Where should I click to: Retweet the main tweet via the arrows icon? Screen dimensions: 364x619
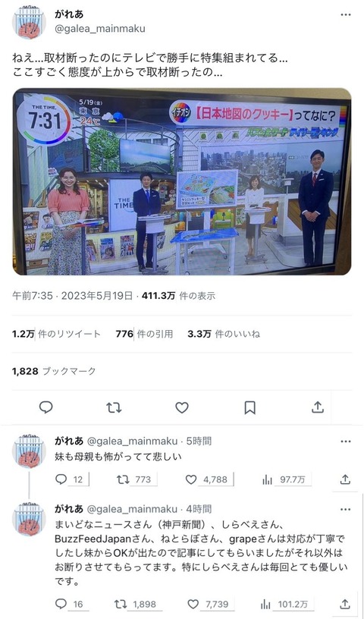(x=114, y=407)
